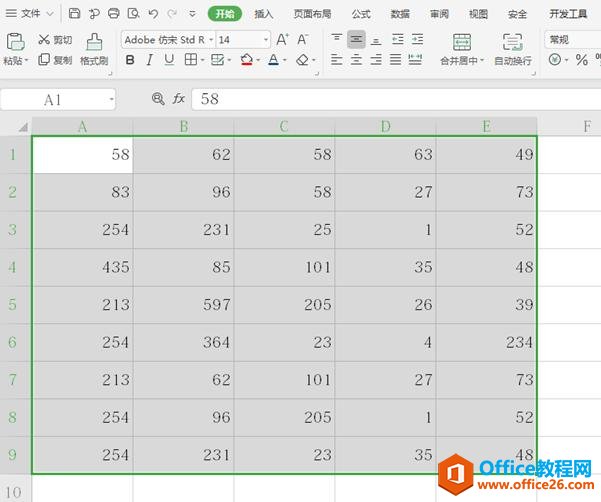Click the increase indent icon

coord(417,39)
